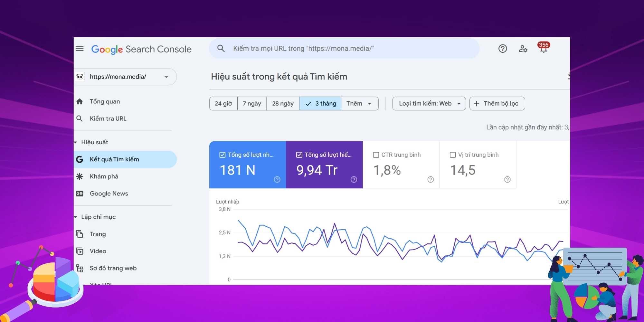Screen dimensions: 644x322
Task: Click the Lần cập nhật gần đây nhất text
Action: click(x=527, y=127)
